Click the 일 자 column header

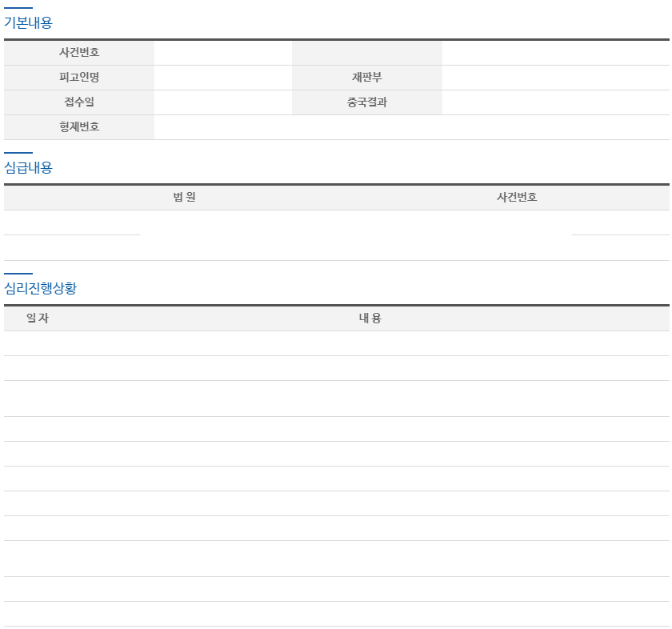[x=38, y=319]
